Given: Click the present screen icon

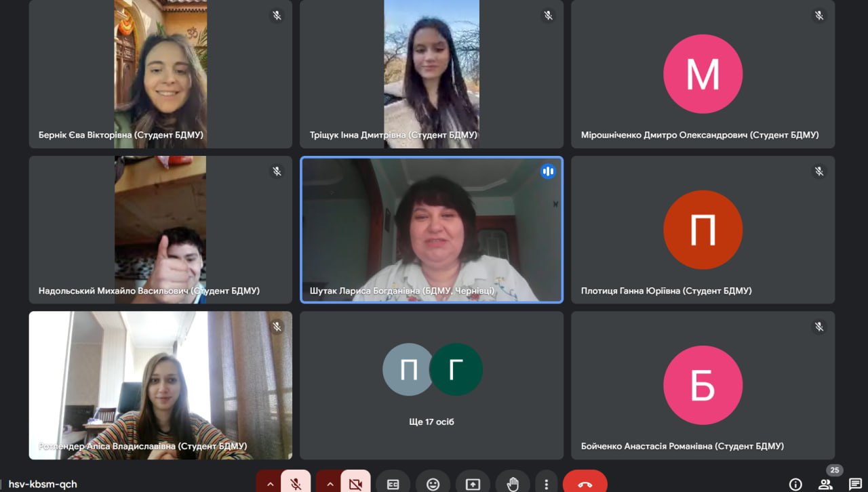Looking at the screenshot, I should pyautogui.click(x=473, y=484).
